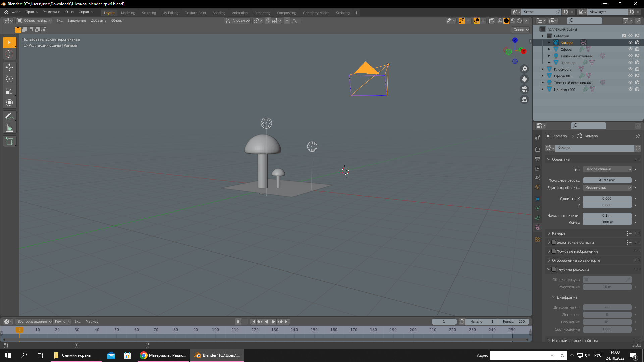
Task: Switch to Modeling workspace tab
Action: point(128,13)
